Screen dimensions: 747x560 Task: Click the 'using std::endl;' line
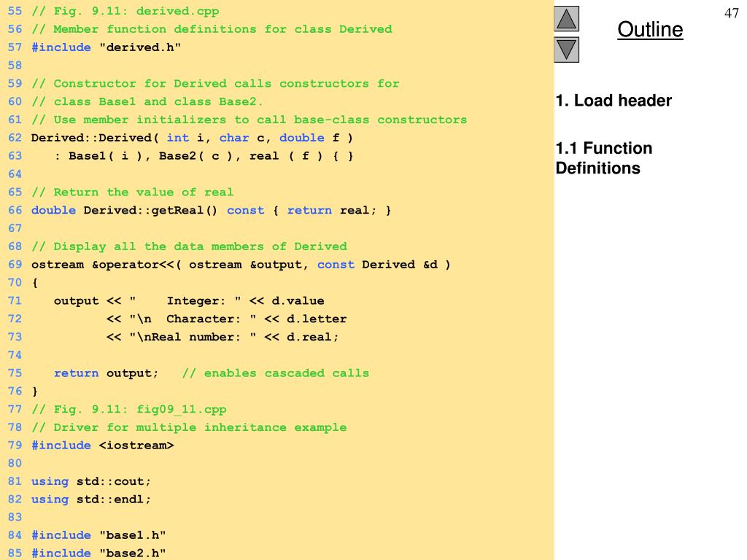[x=91, y=499]
